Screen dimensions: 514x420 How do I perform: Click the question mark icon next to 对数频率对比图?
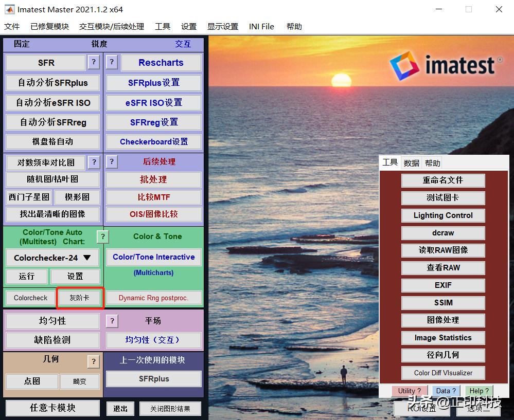(94, 162)
